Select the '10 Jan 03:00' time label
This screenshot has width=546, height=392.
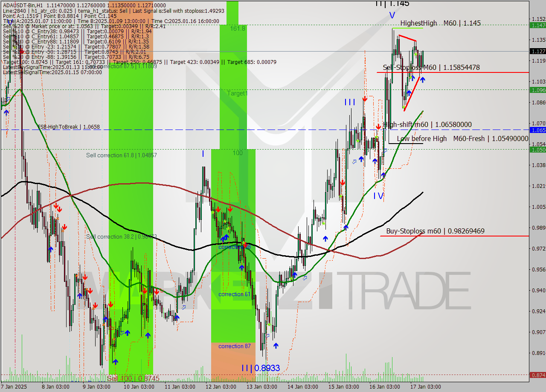(x=139, y=387)
